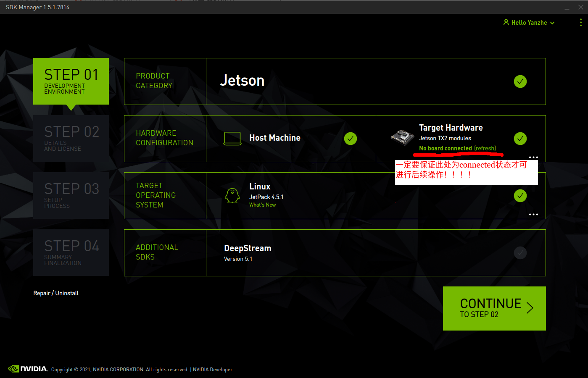Click Continue to Step 02 button
Screen dimensions: 588x378
(x=494, y=308)
